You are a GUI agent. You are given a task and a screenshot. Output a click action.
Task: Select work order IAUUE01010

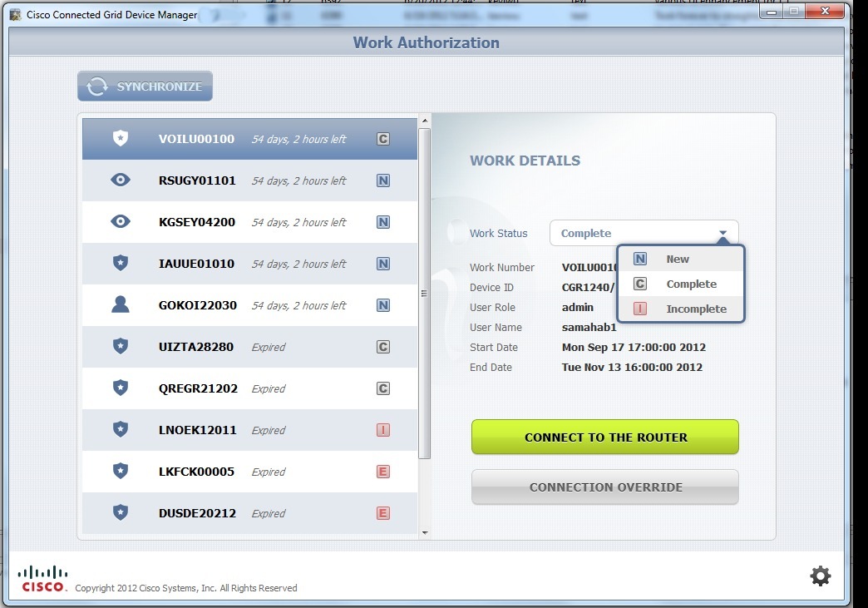click(249, 264)
